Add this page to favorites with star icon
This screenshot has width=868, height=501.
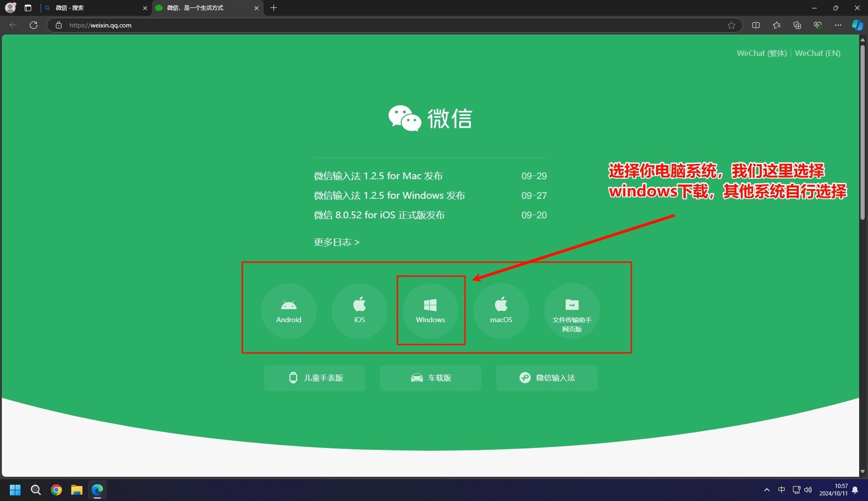click(x=731, y=25)
